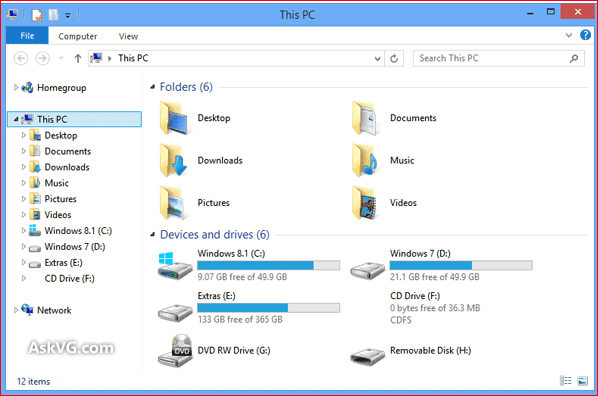598x396 pixels.
Task: Select Extras (E:) in navigation tree
Action: (x=63, y=263)
